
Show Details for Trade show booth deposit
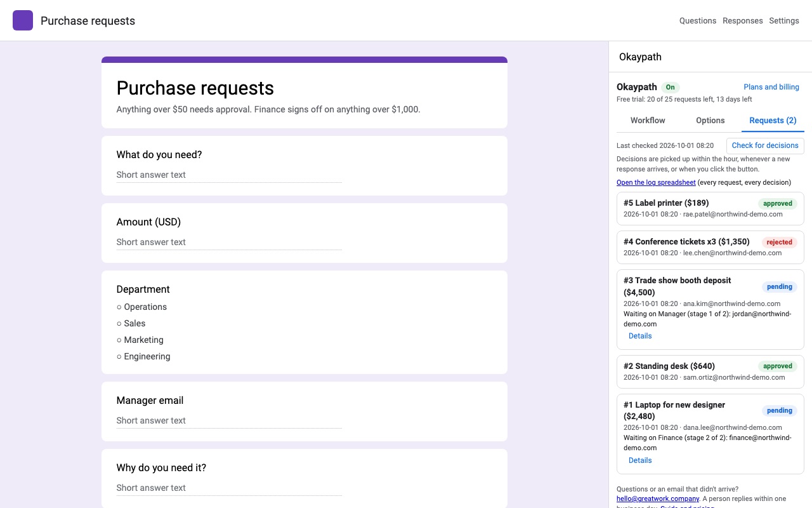(640, 336)
